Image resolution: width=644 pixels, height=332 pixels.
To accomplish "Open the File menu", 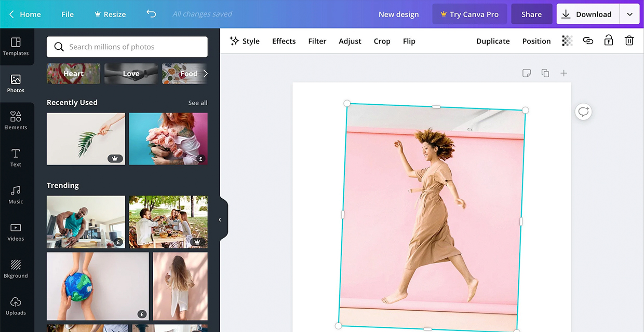I will [67, 14].
